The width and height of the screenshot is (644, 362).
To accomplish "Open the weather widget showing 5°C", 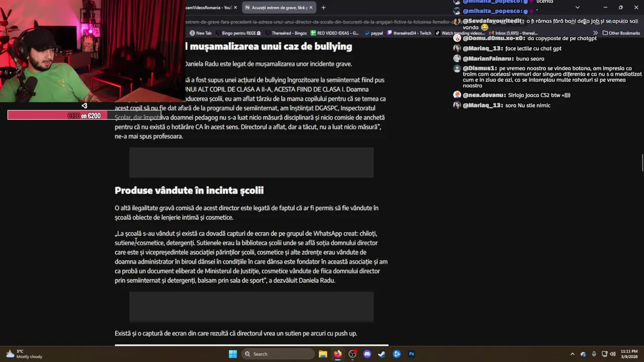I will tap(24, 354).
